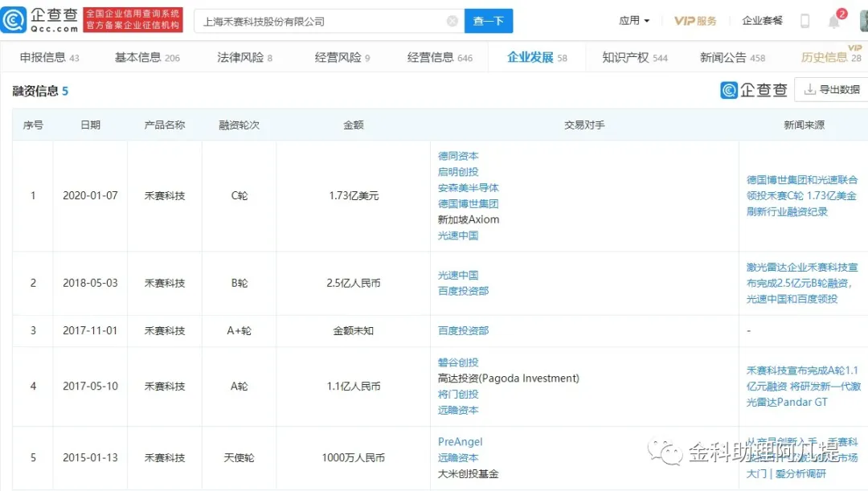This screenshot has width=868, height=491.
Task: Switch to the 法律风险 tab
Action: coord(244,57)
